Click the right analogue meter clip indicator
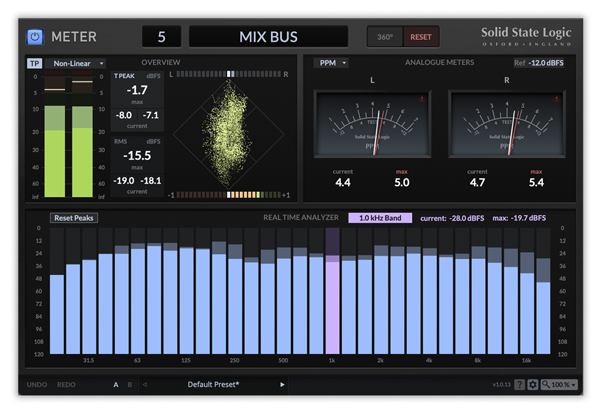This screenshot has height=415, width=600. coord(556,99)
